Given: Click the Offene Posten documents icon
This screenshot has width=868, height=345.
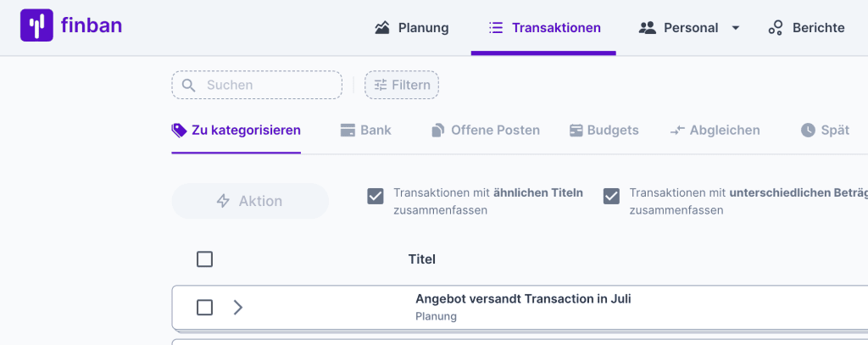Looking at the screenshot, I should click(438, 131).
